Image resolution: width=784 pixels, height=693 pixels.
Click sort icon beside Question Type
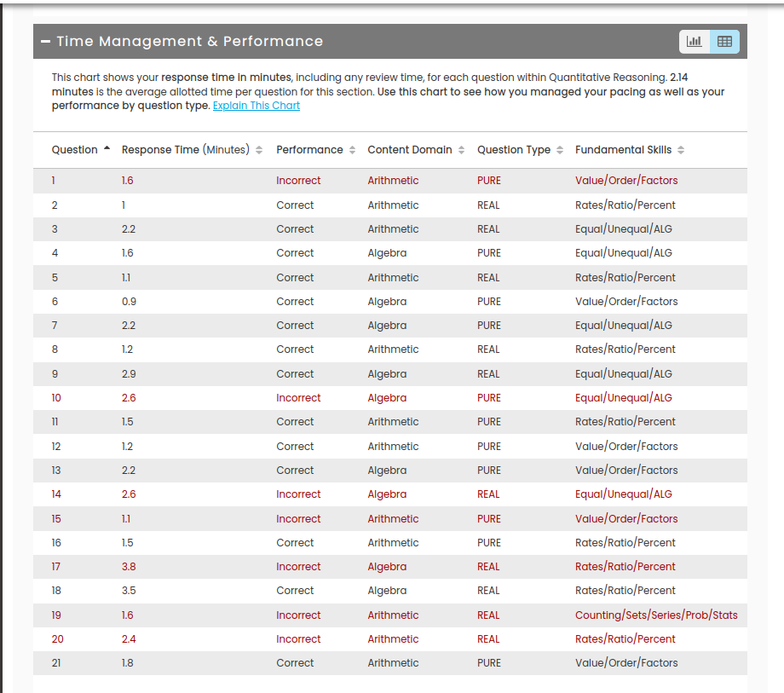(560, 150)
